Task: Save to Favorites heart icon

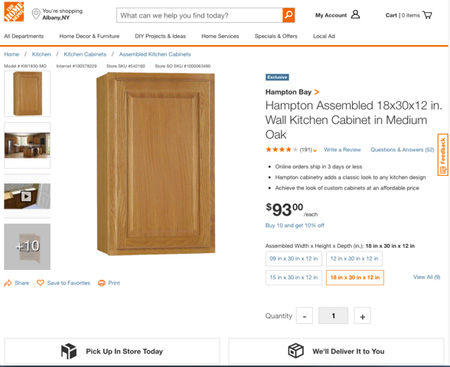Action: tap(40, 283)
